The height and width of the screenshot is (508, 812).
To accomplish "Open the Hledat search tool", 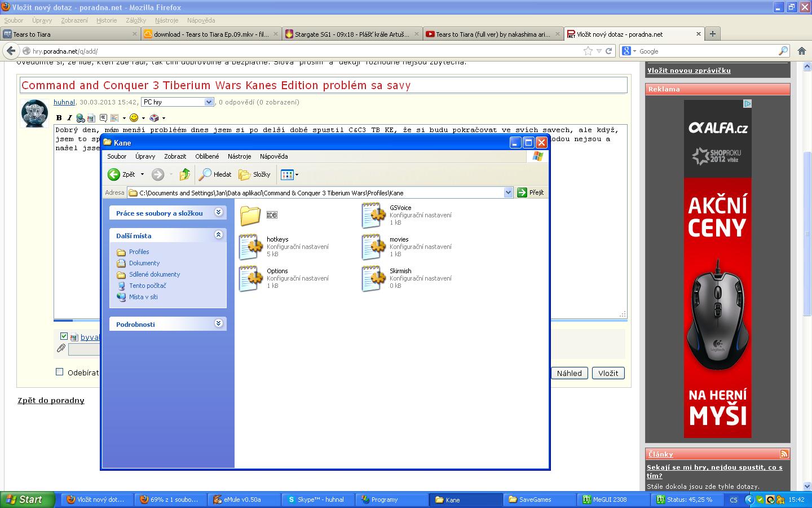I will tap(215, 174).
